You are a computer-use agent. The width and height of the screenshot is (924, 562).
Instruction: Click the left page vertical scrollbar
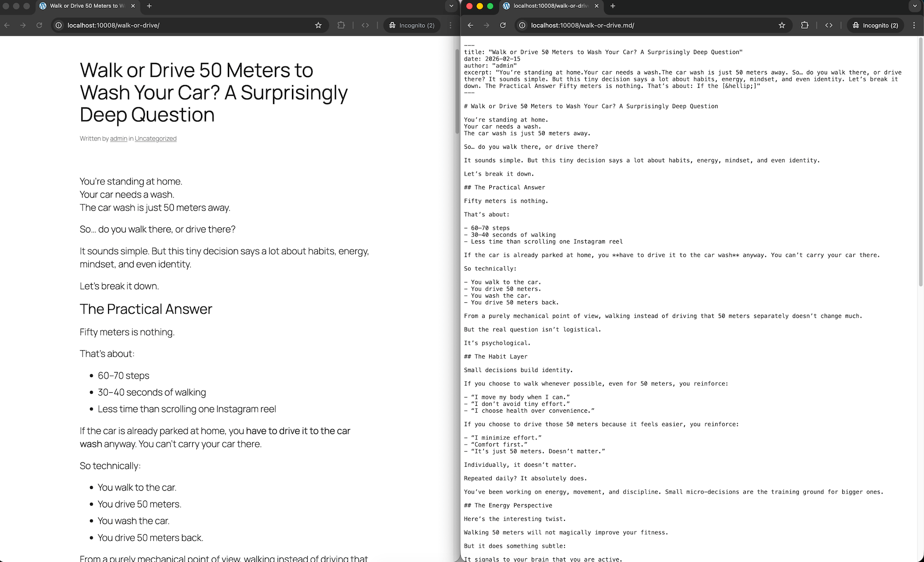[x=457, y=92]
